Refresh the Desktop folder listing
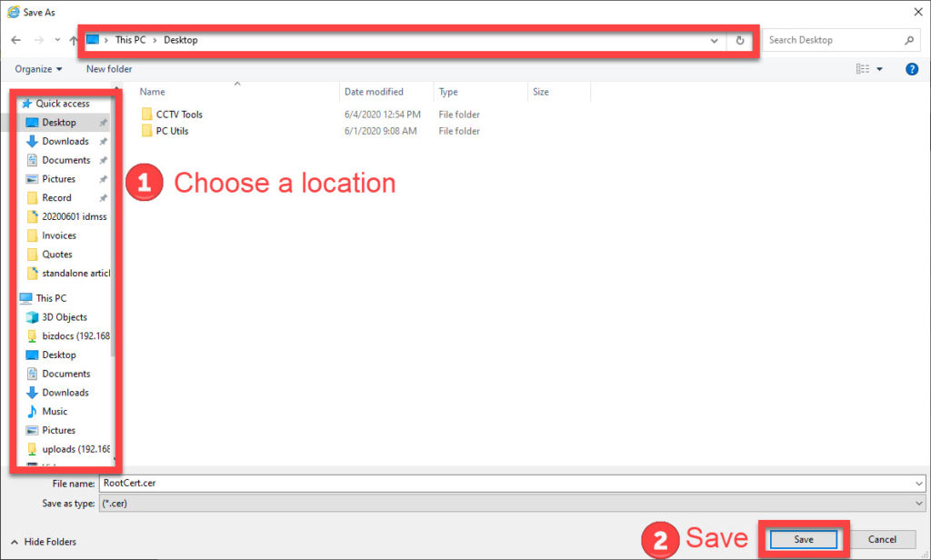The height and width of the screenshot is (560, 931). click(x=740, y=40)
